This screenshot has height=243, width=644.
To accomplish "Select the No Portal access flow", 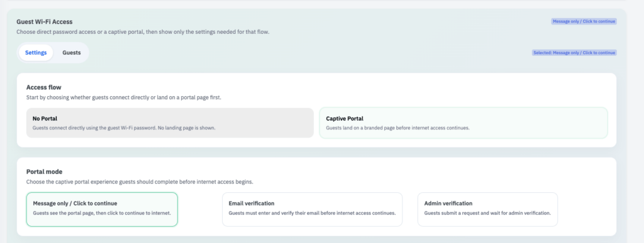I will pos(170,123).
